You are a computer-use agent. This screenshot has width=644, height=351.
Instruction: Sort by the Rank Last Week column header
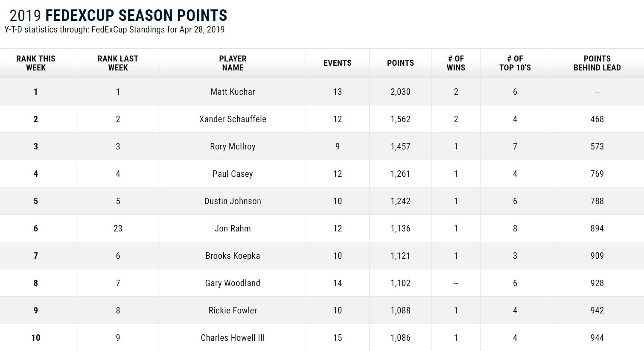coord(118,63)
